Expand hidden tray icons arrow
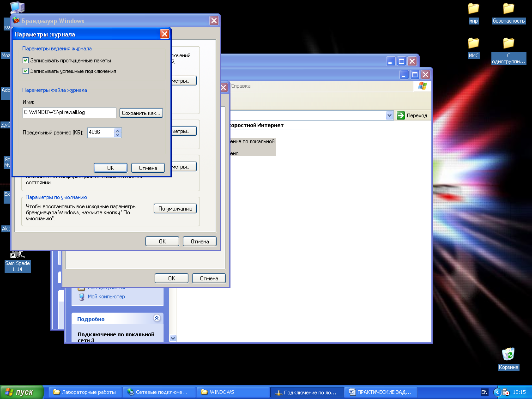This screenshot has height=399, width=532. click(x=497, y=392)
